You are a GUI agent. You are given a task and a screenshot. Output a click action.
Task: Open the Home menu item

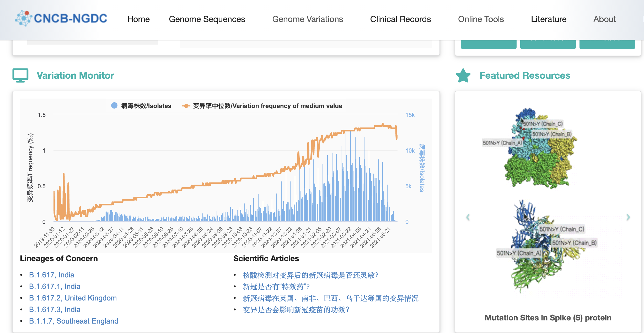[x=138, y=19]
